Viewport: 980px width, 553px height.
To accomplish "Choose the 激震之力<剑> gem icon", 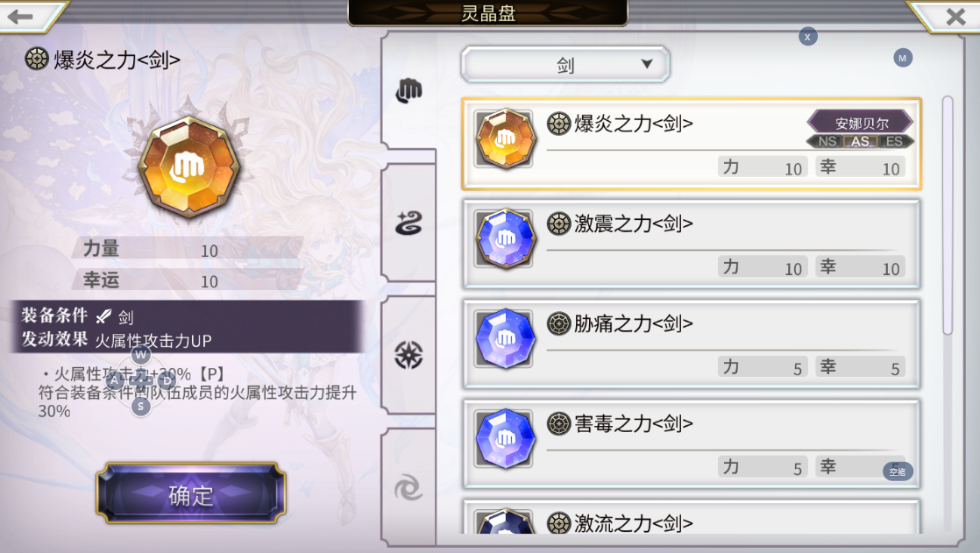I will tap(504, 238).
